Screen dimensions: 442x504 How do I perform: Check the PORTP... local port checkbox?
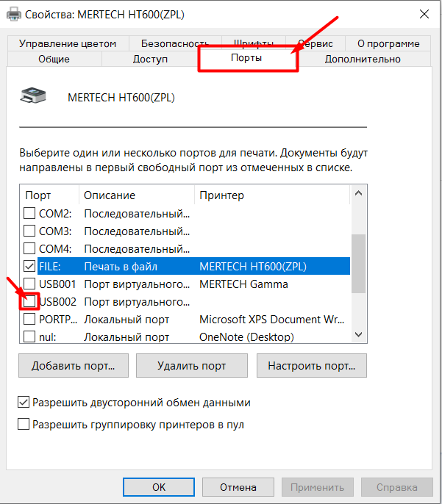(x=29, y=319)
